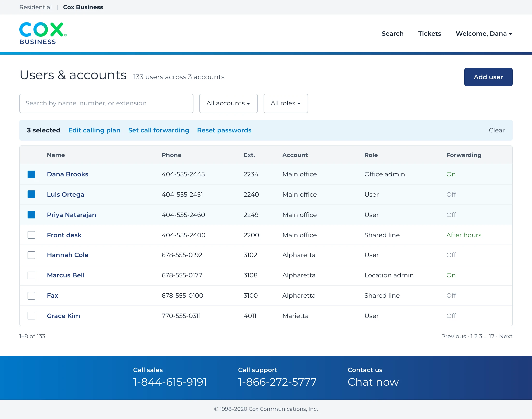This screenshot has width=532, height=419.
Task: Choose Set call forwarding
Action: [x=159, y=130]
